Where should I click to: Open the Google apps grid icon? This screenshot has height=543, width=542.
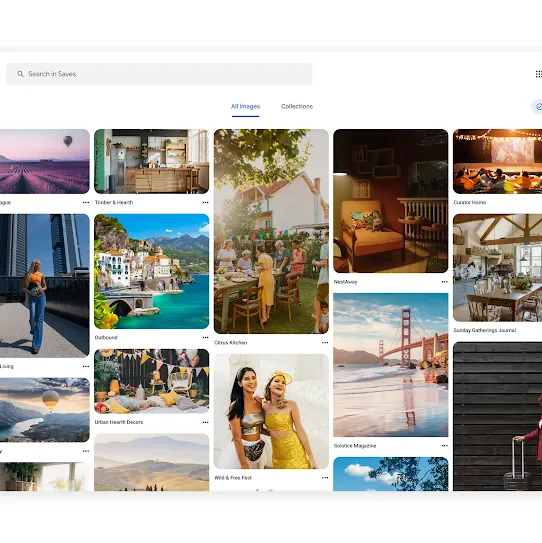(x=539, y=74)
